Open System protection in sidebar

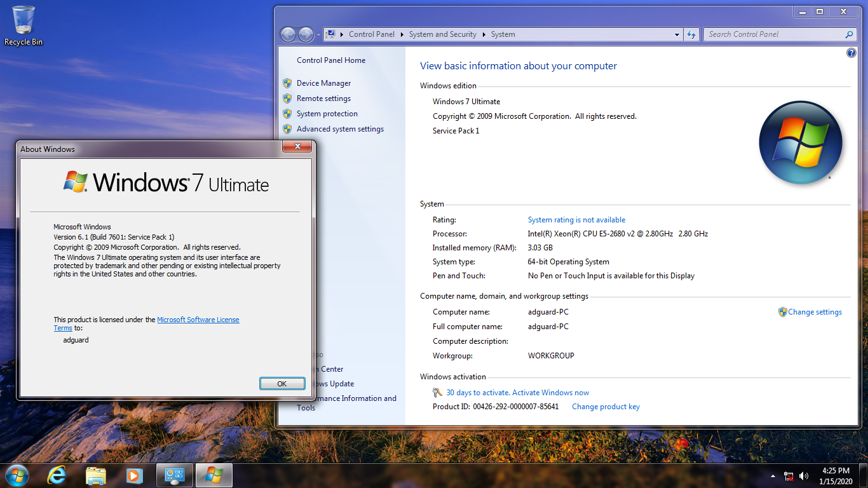327,114
